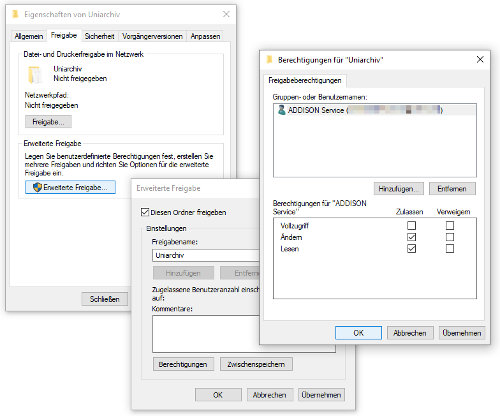
Task: Select the ADDISON Service entry in user list
Action: (375, 110)
